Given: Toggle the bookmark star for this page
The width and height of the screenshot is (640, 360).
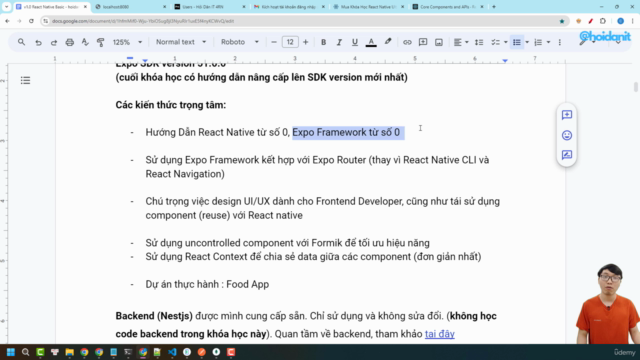Looking at the screenshot, I should (x=562, y=21).
